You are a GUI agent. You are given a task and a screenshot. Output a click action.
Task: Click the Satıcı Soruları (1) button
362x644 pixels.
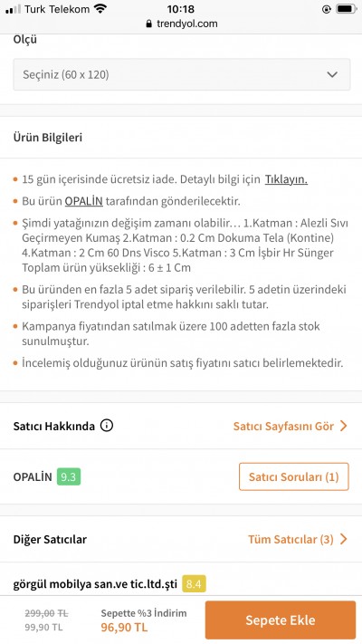click(294, 476)
